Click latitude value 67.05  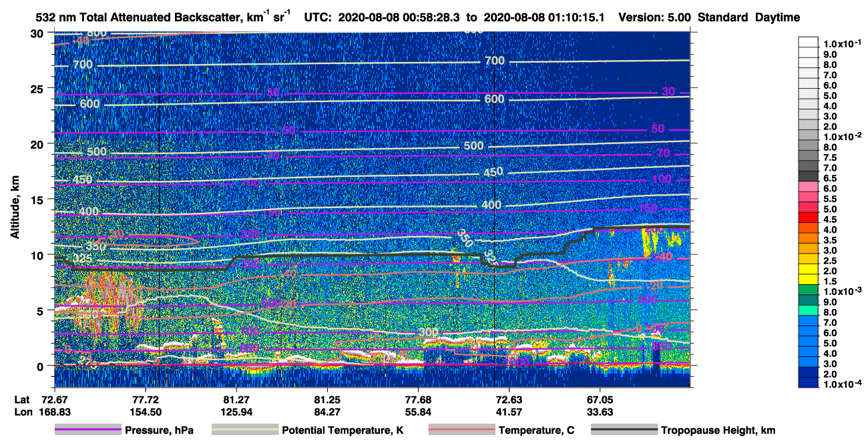600,399
